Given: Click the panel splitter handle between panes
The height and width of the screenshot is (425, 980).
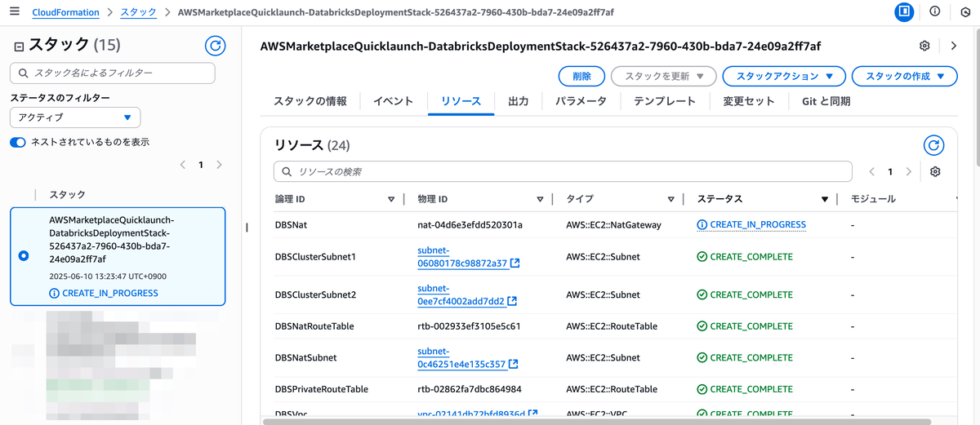Looking at the screenshot, I should click(x=247, y=228).
